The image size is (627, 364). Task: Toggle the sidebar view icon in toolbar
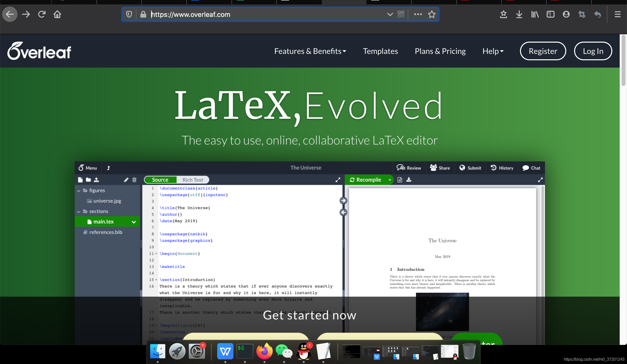tap(550, 14)
